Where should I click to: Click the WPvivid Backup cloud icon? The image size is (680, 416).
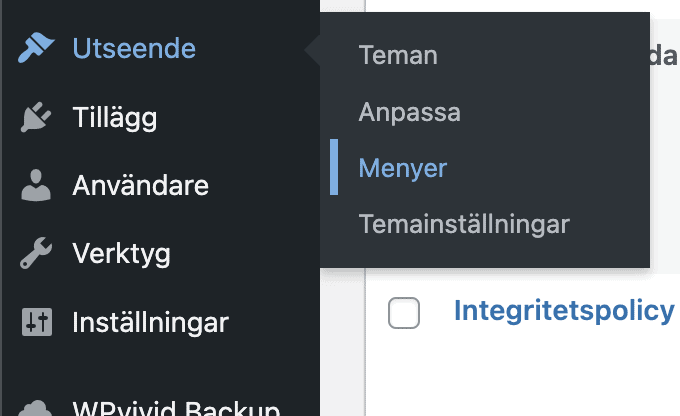pos(36,408)
